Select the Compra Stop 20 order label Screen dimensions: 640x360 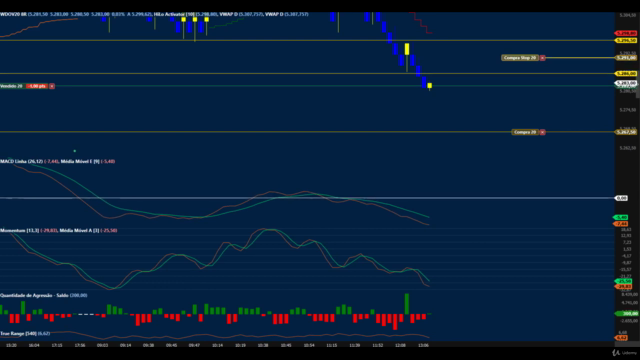coord(520,58)
